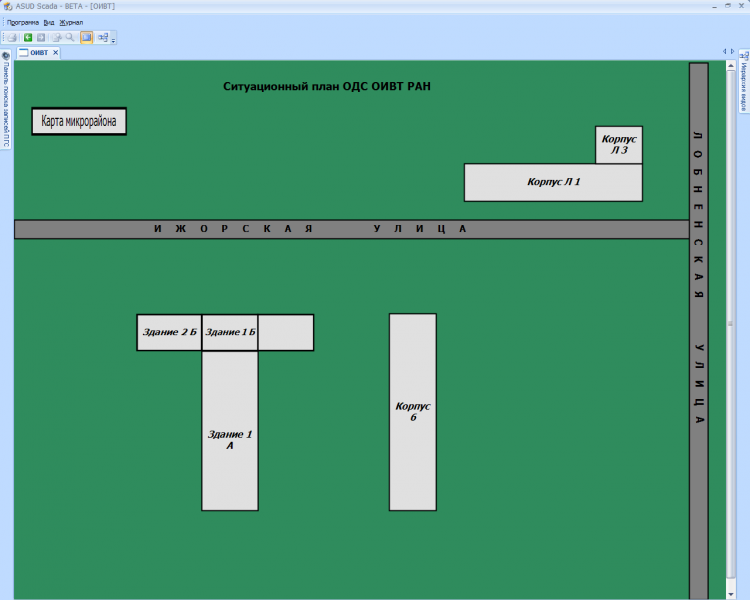
Task: Click the user search toolbar icon
Action: tap(56, 37)
